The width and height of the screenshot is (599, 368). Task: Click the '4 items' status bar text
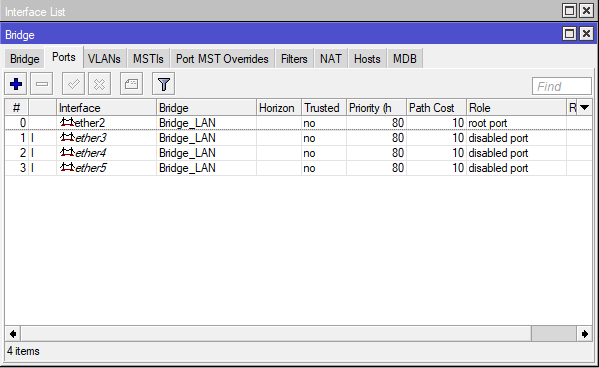[23, 351]
